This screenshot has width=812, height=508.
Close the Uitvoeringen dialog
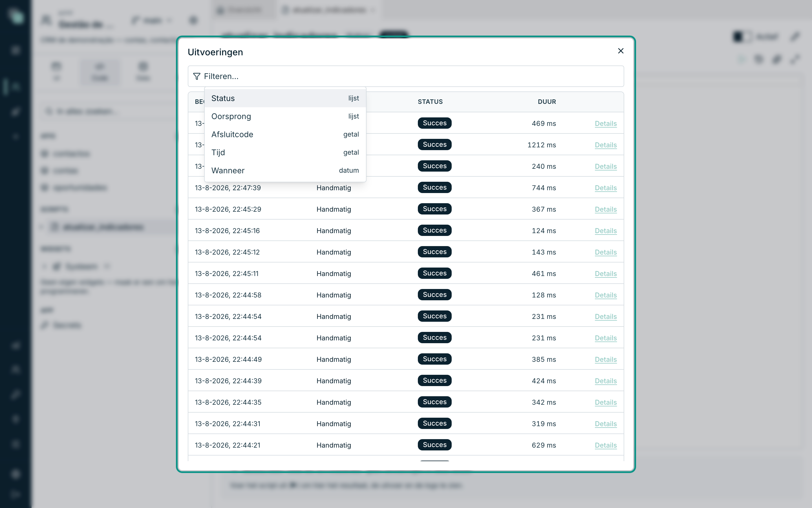click(620, 51)
